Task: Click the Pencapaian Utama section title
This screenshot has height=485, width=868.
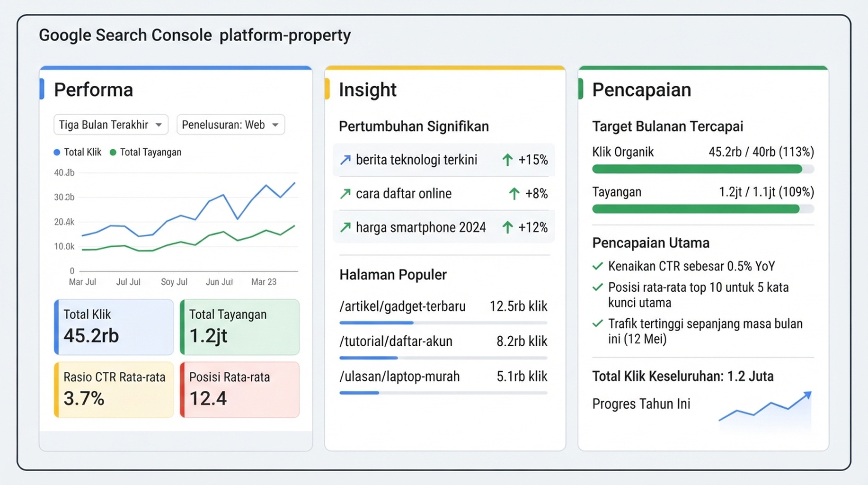Action: [x=651, y=243]
